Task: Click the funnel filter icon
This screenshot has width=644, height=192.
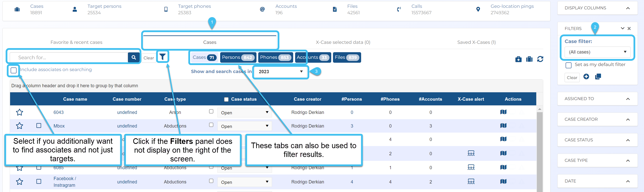Action: click(163, 57)
